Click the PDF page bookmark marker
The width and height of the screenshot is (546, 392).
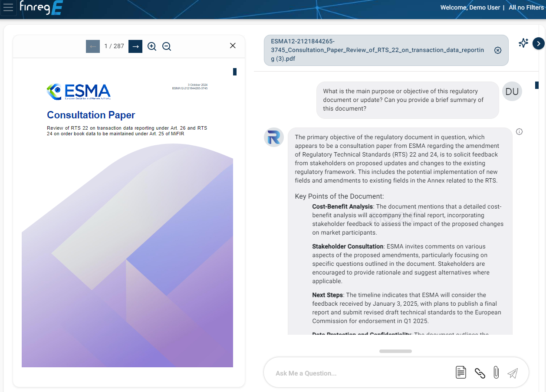tap(235, 72)
